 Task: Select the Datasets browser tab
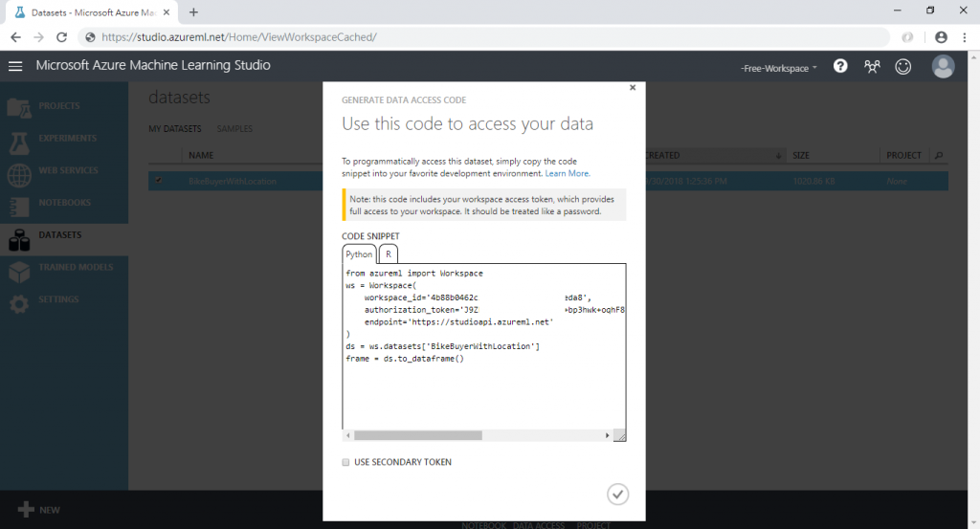92,12
